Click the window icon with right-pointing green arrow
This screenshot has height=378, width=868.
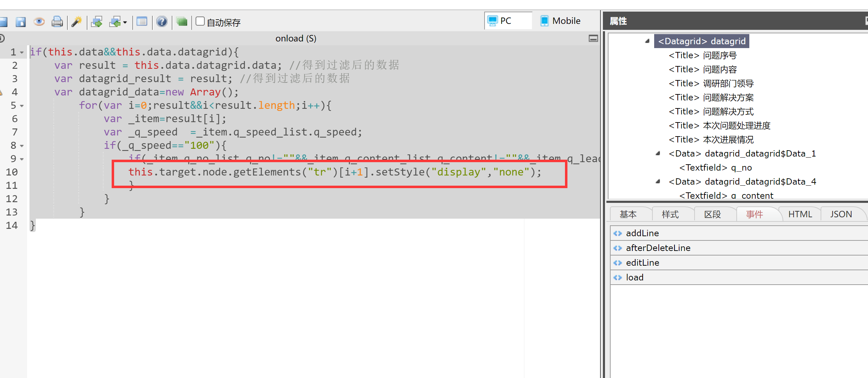97,22
